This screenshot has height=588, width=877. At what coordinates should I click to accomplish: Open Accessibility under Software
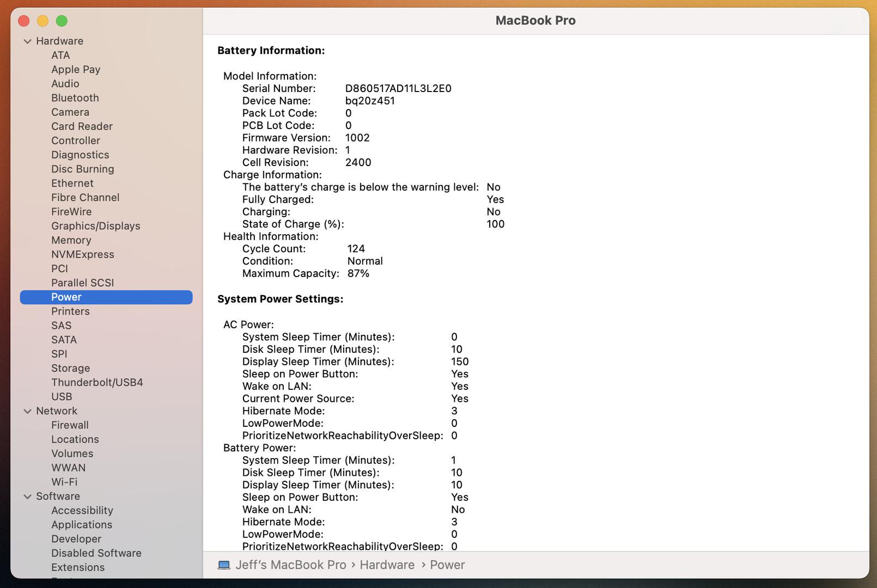pos(82,510)
